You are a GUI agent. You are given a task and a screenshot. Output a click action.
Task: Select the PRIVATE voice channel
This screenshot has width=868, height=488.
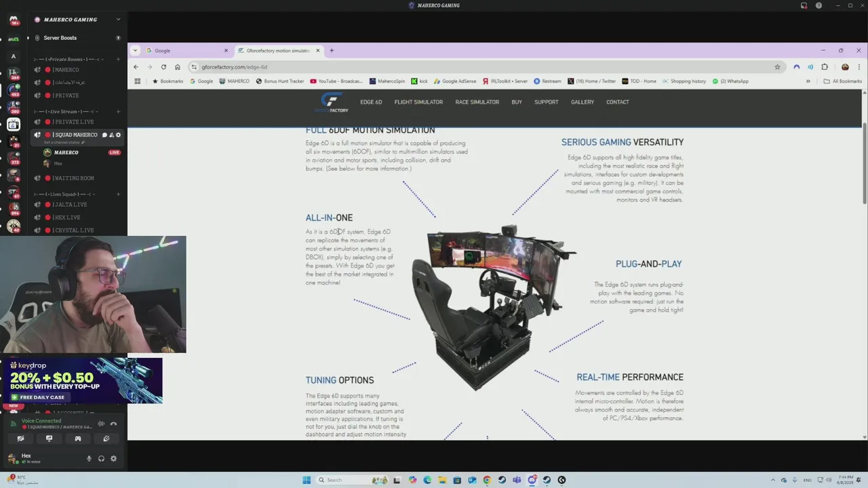(66, 96)
